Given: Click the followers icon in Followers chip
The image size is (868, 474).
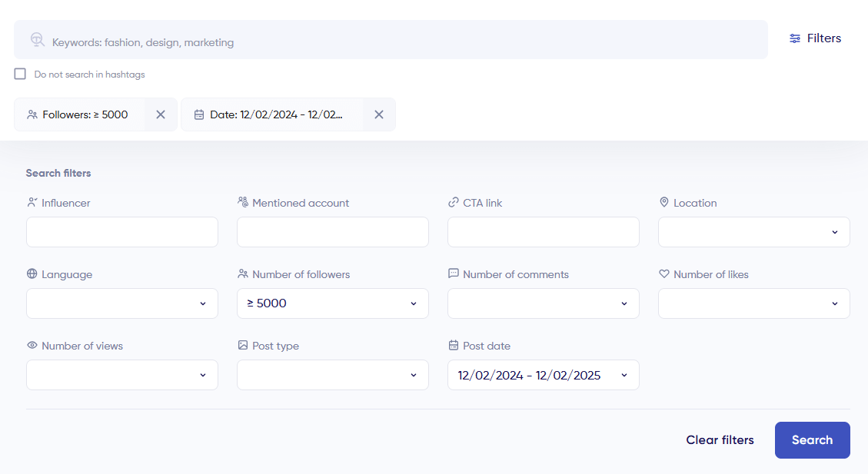Looking at the screenshot, I should pyautogui.click(x=32, y=114).
